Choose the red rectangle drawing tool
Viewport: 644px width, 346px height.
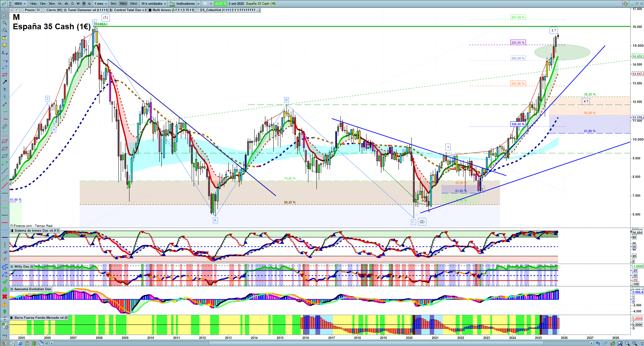click(x=5, y=75)
